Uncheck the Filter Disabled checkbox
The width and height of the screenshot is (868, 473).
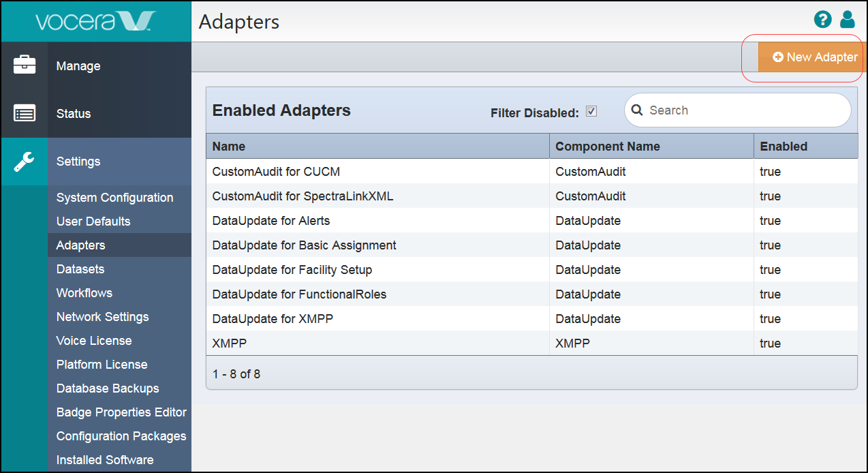coord(591,110)
